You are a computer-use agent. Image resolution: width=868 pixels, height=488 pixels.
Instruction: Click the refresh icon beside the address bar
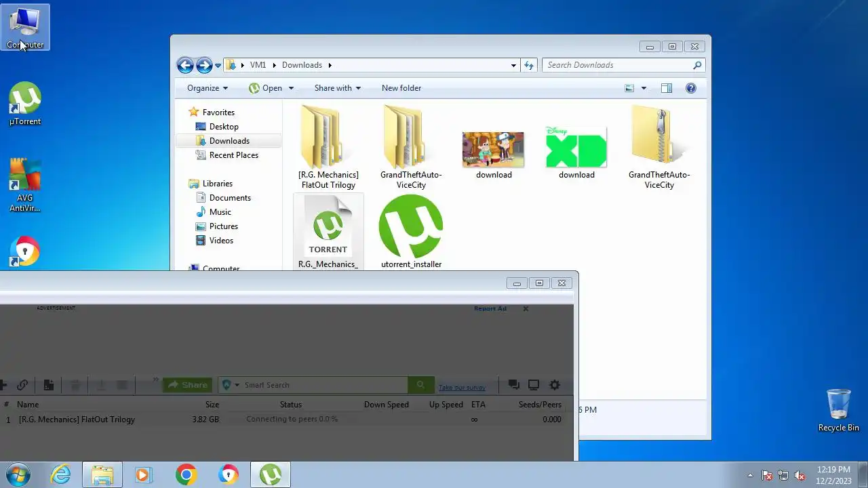pos(529,65)
